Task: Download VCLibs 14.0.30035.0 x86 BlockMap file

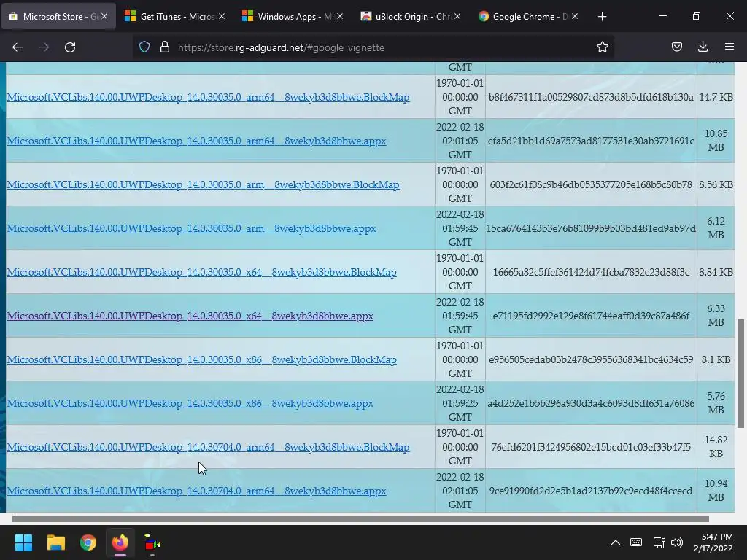Action: pos(201,360)
